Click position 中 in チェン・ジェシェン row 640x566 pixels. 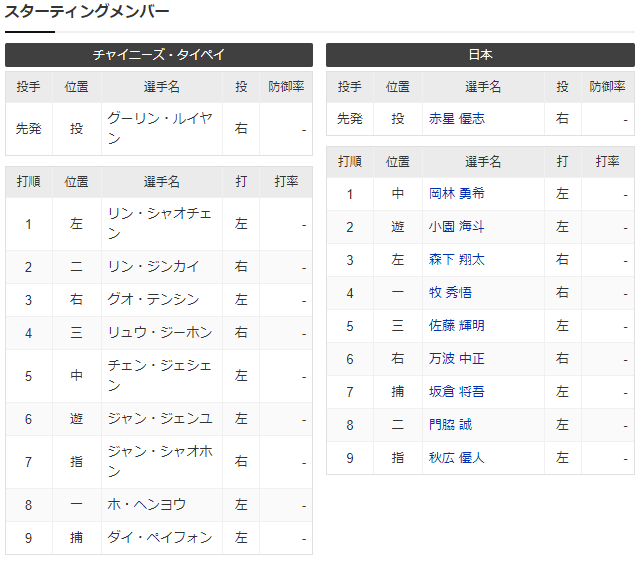[76, 376]
